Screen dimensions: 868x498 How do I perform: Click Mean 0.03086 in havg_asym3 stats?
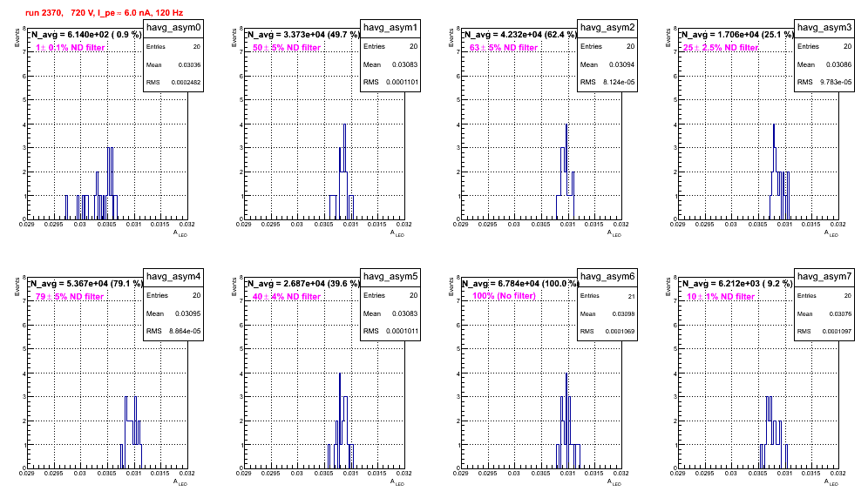(x=824, y=64)
